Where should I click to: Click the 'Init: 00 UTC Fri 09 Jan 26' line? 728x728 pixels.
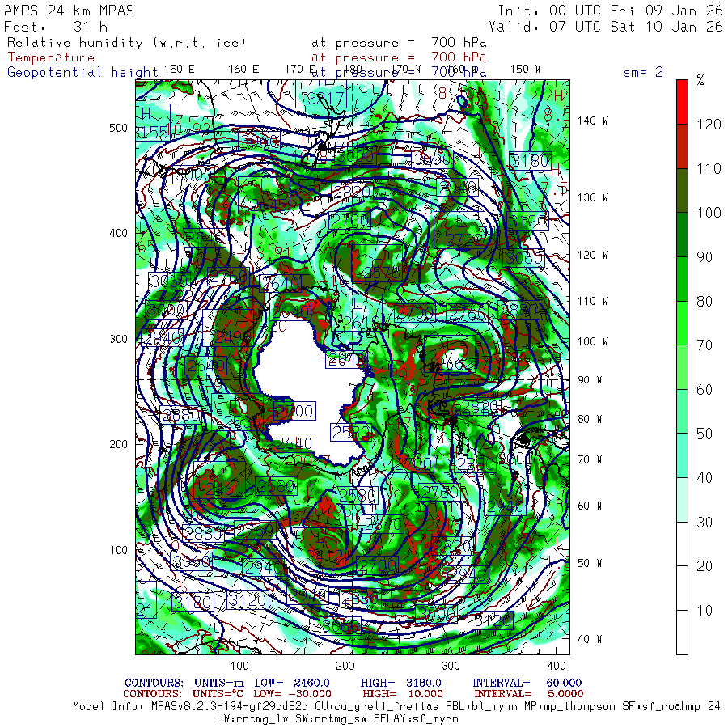coord(610,11)
